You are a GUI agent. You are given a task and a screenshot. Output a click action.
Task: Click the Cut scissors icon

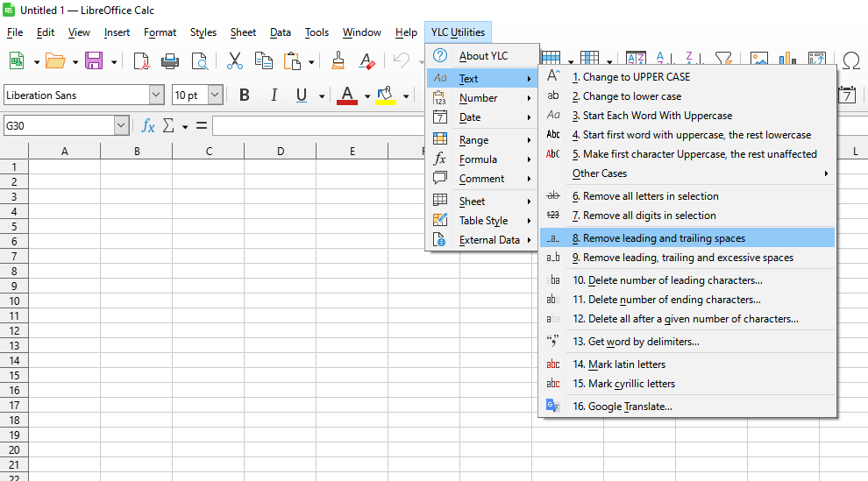pos(234,60)
